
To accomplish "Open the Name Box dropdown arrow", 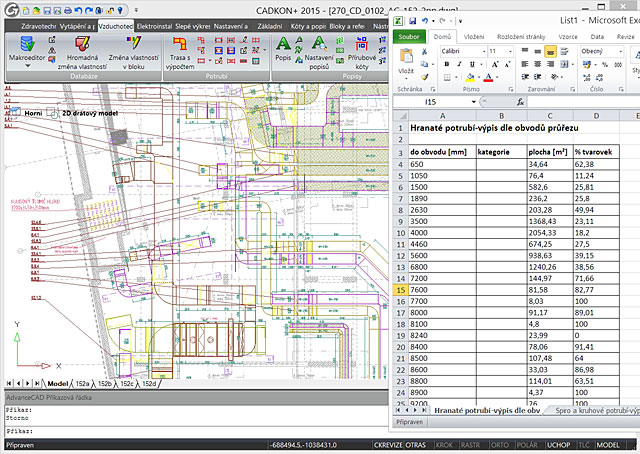I will point(473,102).
